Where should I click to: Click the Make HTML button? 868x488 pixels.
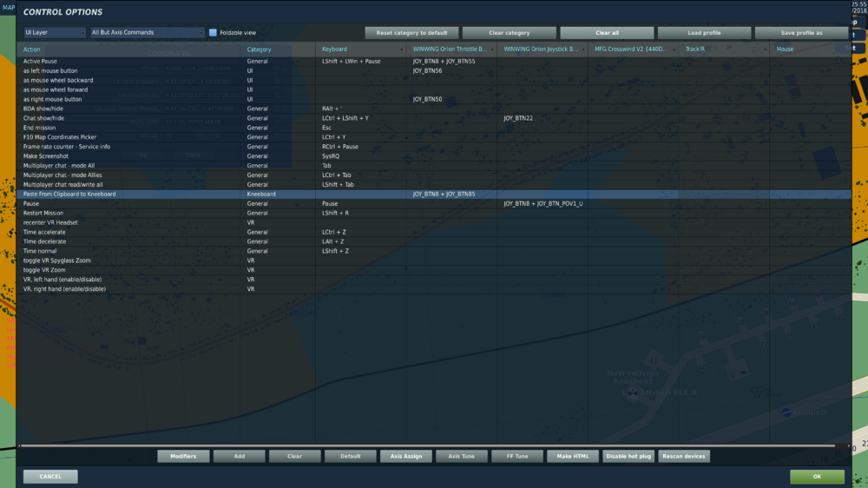[573, 457]
